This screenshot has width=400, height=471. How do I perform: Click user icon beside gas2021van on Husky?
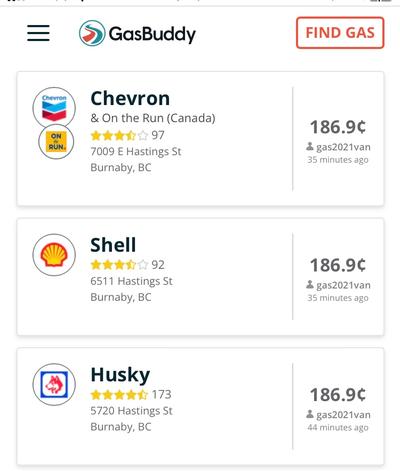coord(310,414)
